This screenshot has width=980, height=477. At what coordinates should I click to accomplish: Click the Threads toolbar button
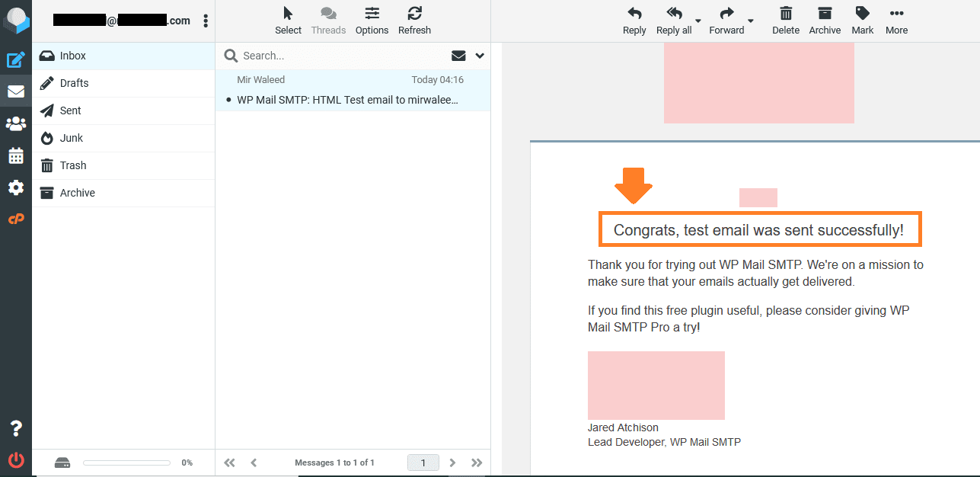point(329,21)
